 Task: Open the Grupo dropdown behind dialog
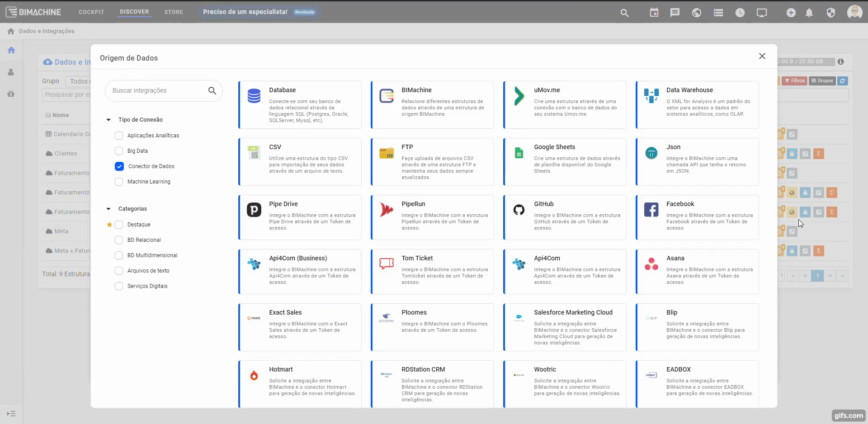pos(78,81)
